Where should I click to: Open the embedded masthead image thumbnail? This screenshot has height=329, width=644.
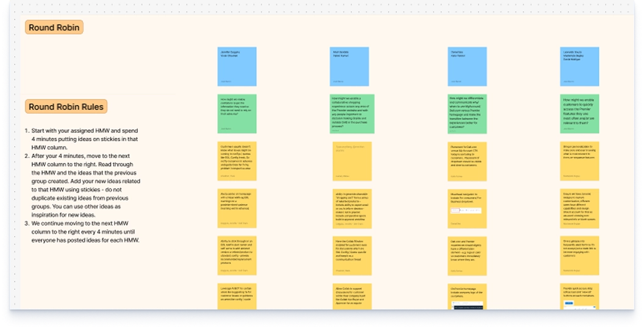(x=466, y=211)
